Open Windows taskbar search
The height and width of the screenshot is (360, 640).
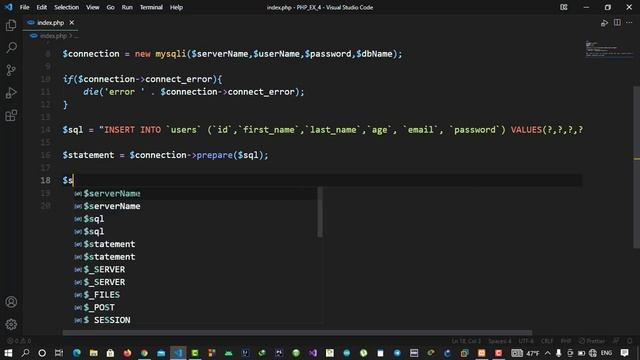tap(25, 353)
